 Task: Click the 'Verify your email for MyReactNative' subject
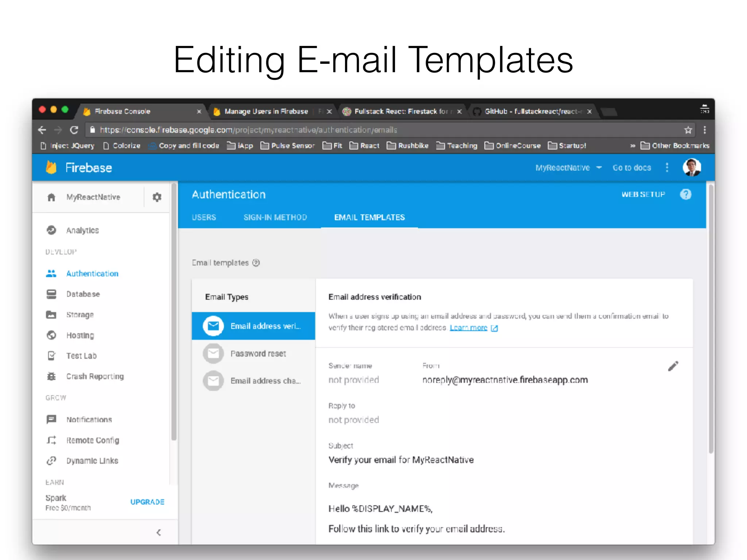[x=401, y=460]
